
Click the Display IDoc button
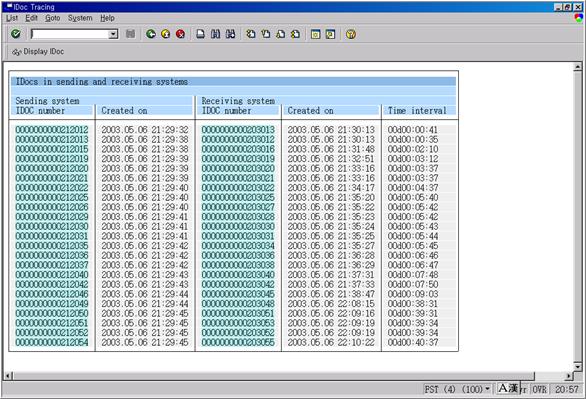pos(38,52)
